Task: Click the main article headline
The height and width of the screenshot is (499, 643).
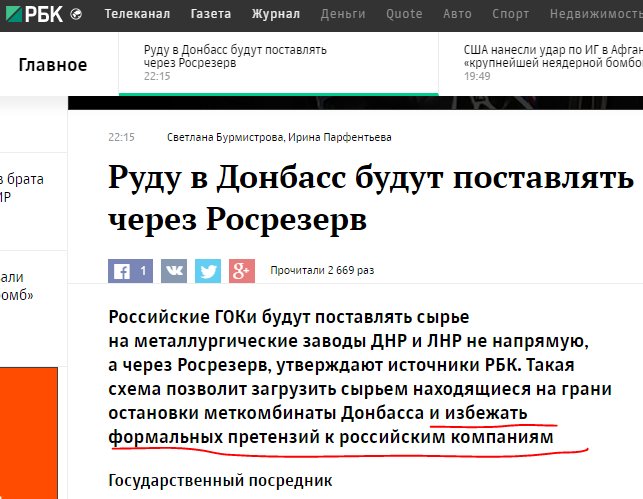Action: pos(370,198)
